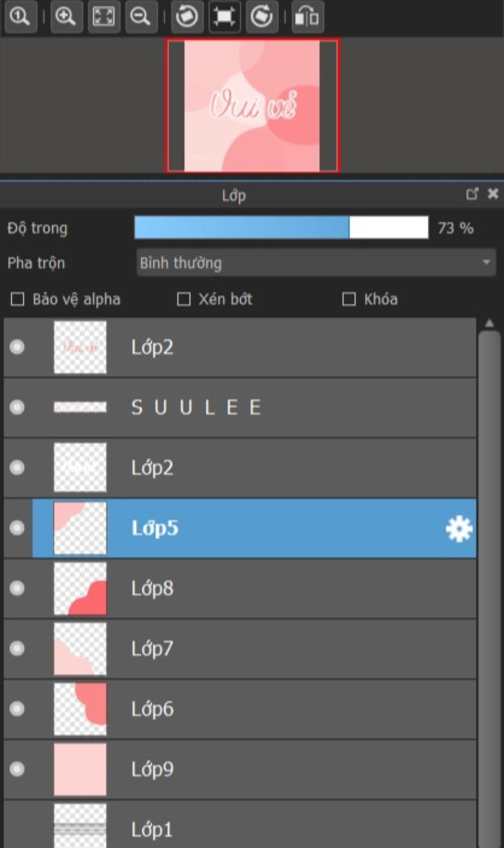This screenshot has width=504, height=848.
Task: Rotate the canvas view right
Action: tap(262, 17)
